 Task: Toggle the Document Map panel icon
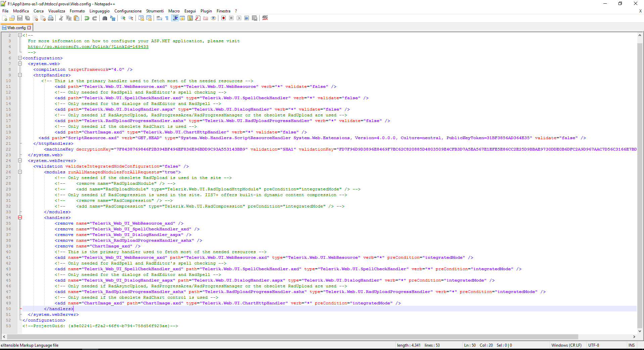[190, 18]
